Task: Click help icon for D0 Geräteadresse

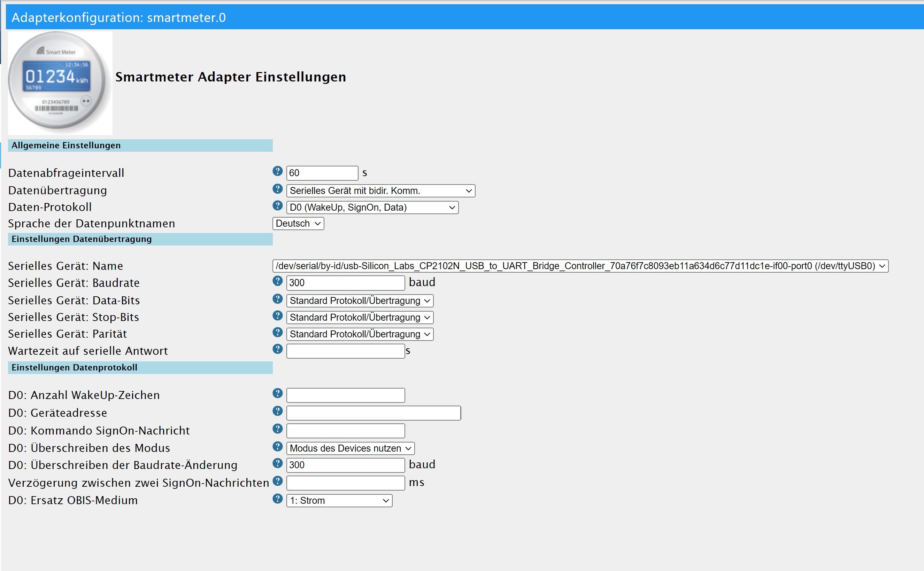Action: point(277,411)
